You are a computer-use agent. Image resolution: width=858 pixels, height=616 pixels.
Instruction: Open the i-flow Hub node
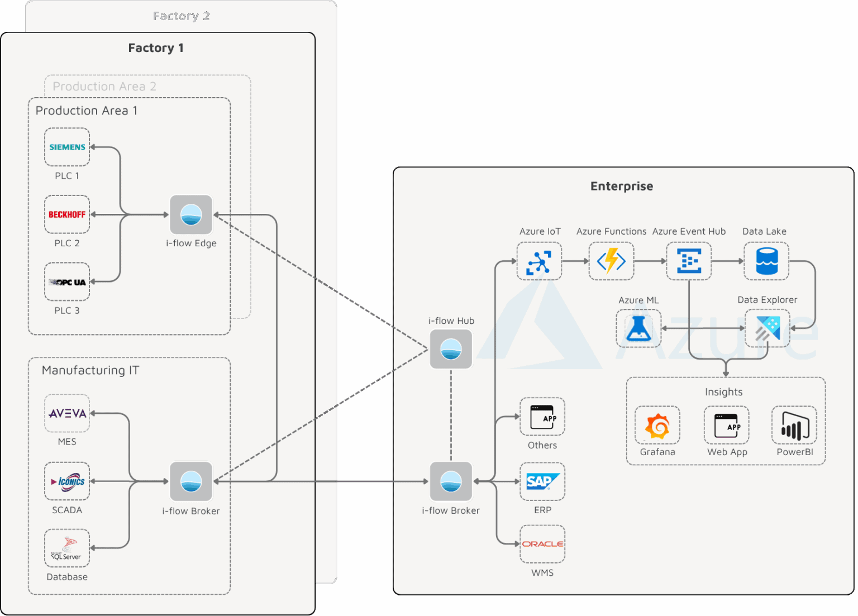pos(451,350)
